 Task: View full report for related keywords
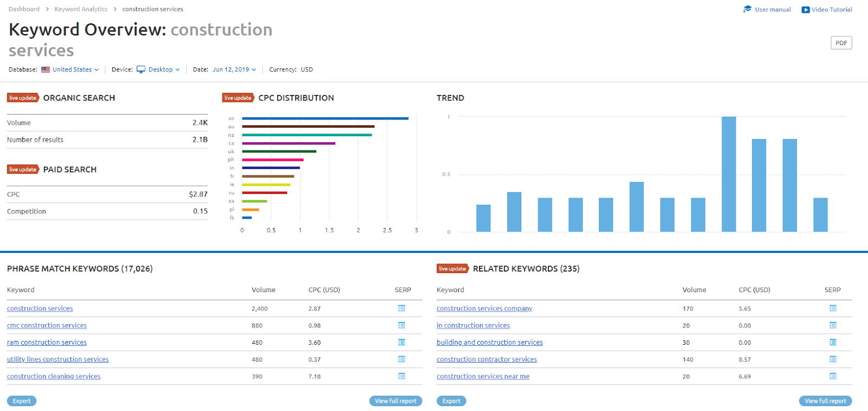825,401
